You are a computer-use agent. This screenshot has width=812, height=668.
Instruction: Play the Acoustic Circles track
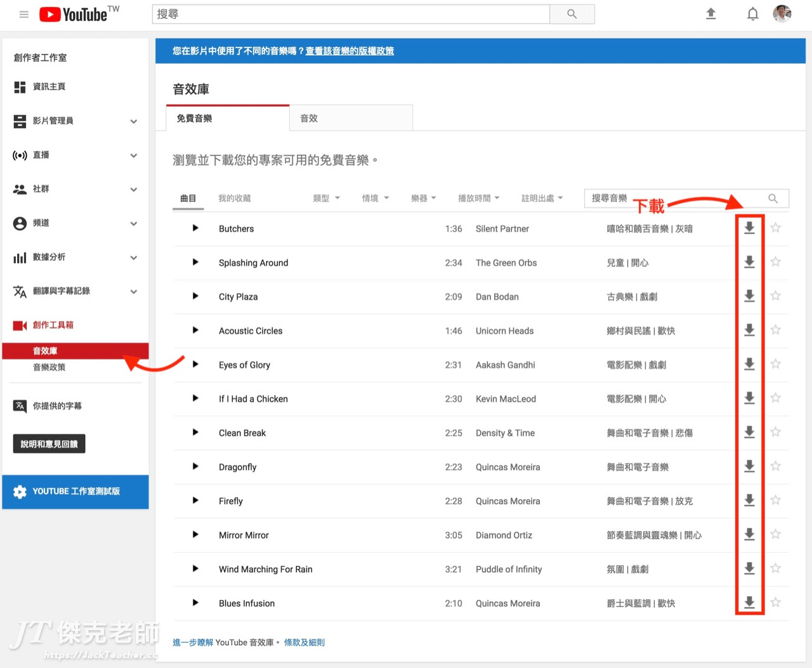(x=195, y=330)
